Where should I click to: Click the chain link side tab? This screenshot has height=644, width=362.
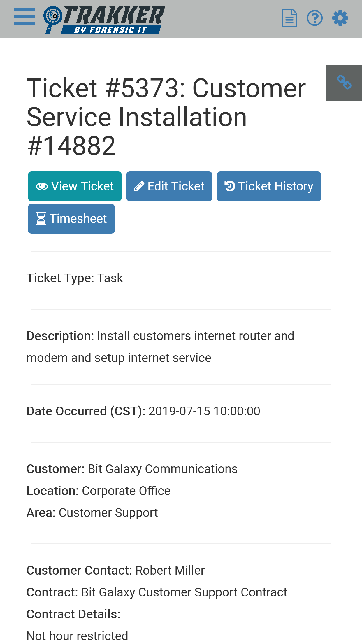pos(344,83)
